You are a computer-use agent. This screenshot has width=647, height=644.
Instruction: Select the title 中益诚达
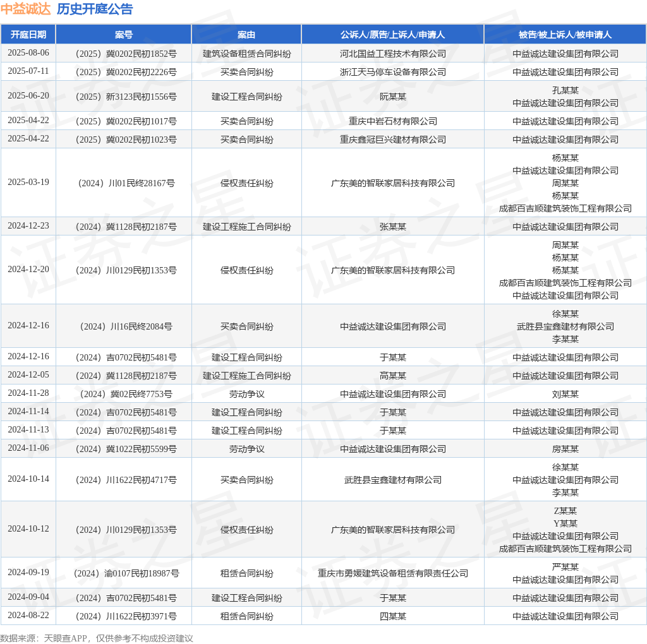25,9
